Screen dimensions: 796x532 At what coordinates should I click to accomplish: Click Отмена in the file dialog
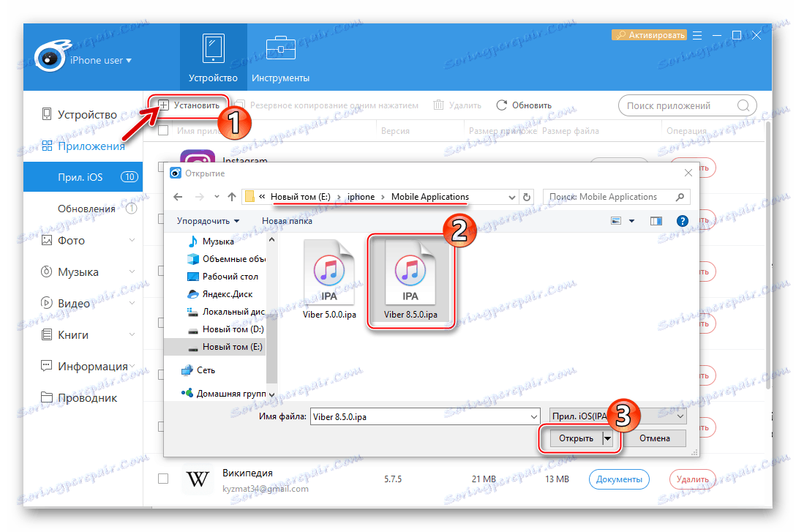(654, 438)
